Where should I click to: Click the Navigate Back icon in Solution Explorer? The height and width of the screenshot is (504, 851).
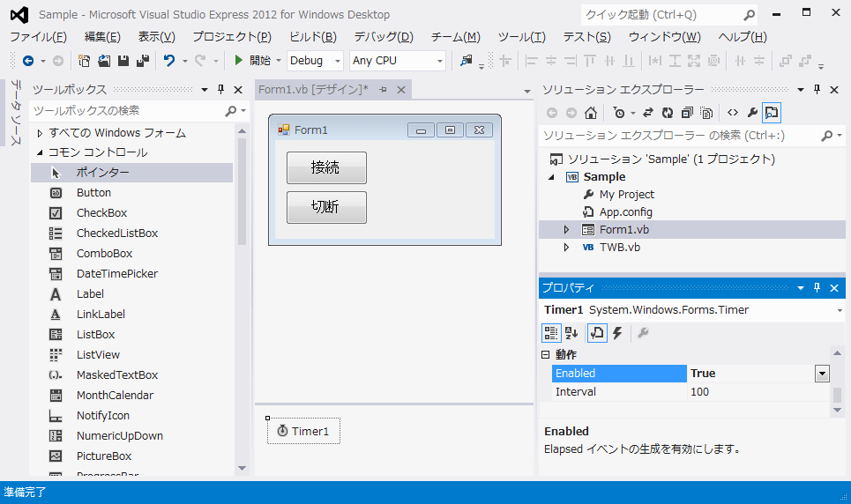tap(552, 113)
